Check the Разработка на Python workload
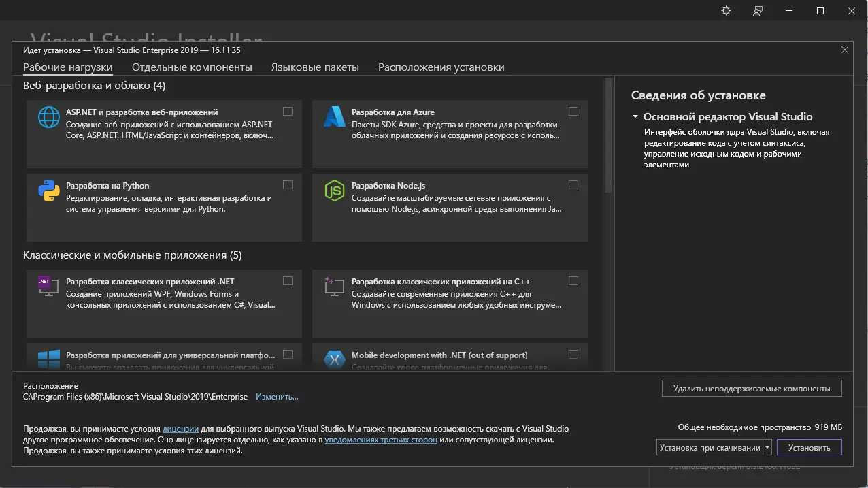 [288, 184]
